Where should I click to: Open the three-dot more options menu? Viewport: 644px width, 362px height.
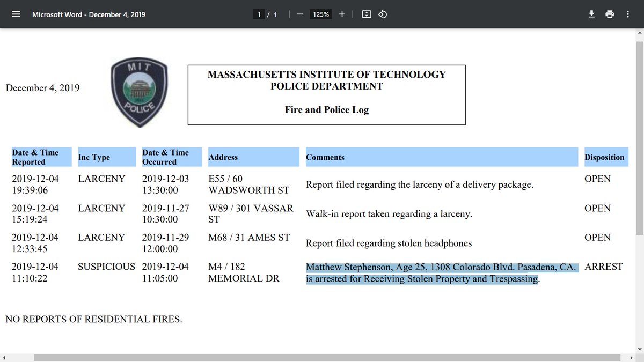tap(627, 14)
